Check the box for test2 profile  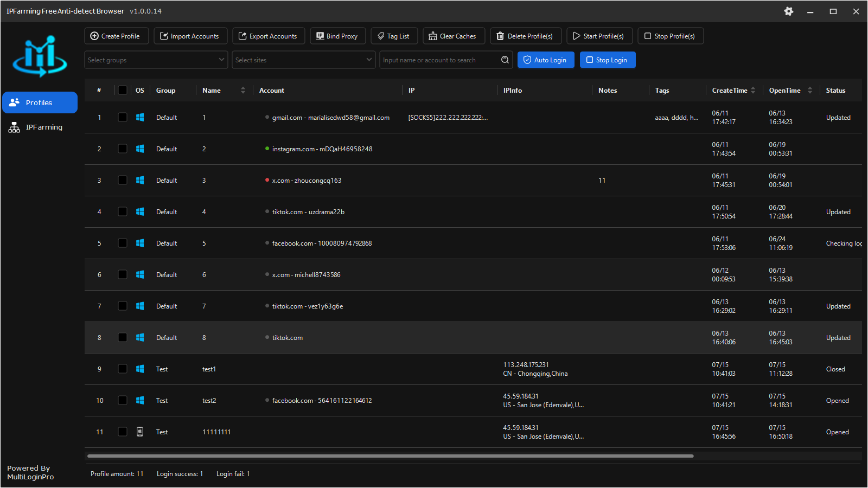point(123,400)
